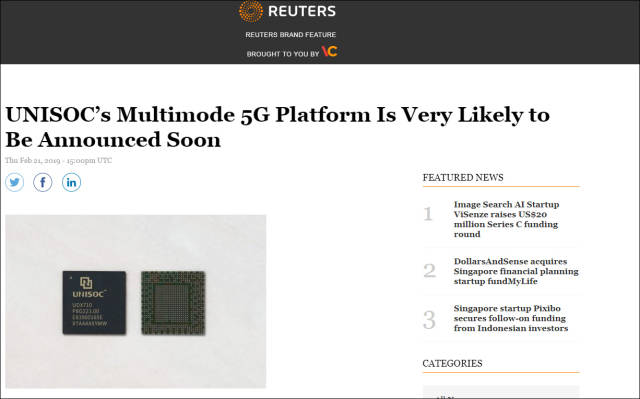Open the ViSenze US$20 million funding story
The image size is (640, 399).
507,219
